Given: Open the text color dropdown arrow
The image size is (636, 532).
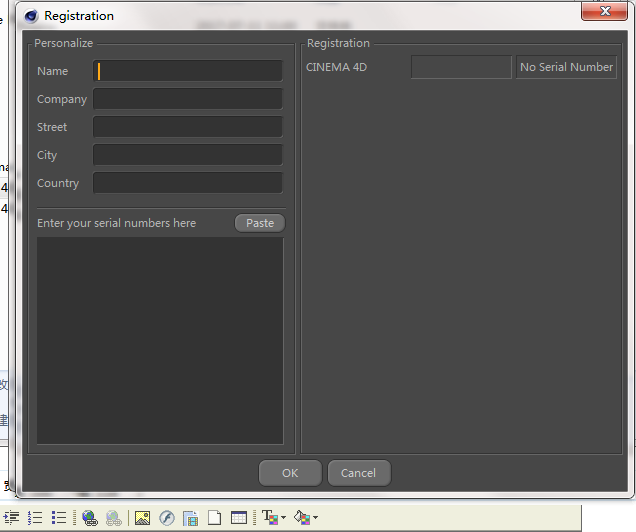Looking at the screenshot, I should 283,517.
